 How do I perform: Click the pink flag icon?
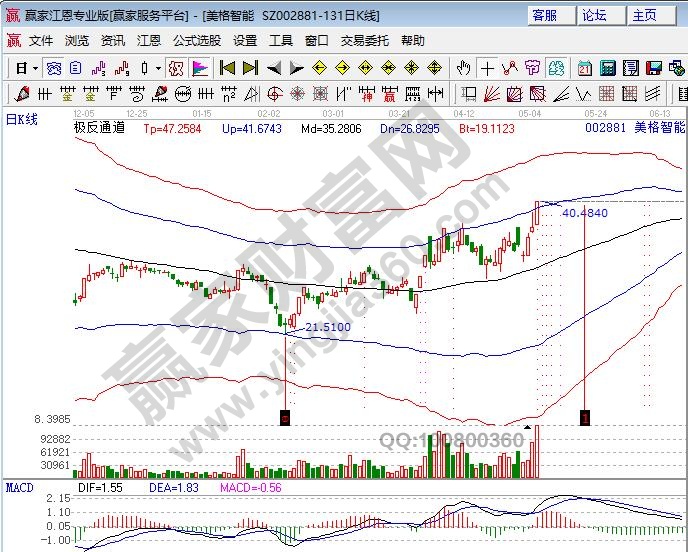[200, 68]
